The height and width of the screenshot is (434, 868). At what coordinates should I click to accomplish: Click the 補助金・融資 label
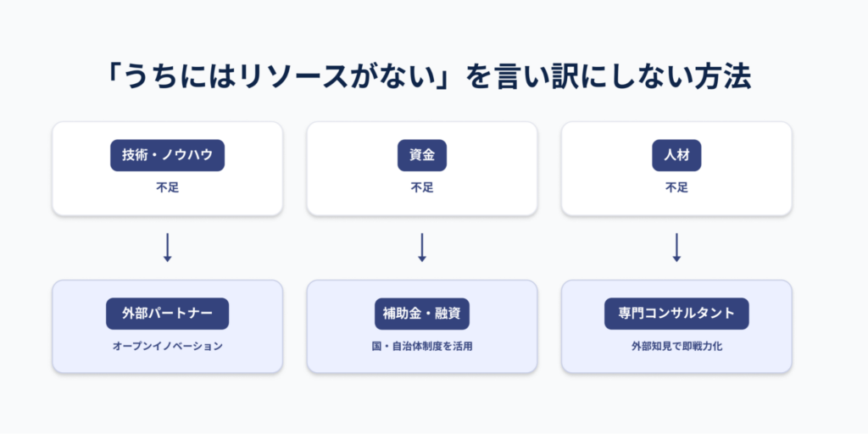[x=422, y=314]
